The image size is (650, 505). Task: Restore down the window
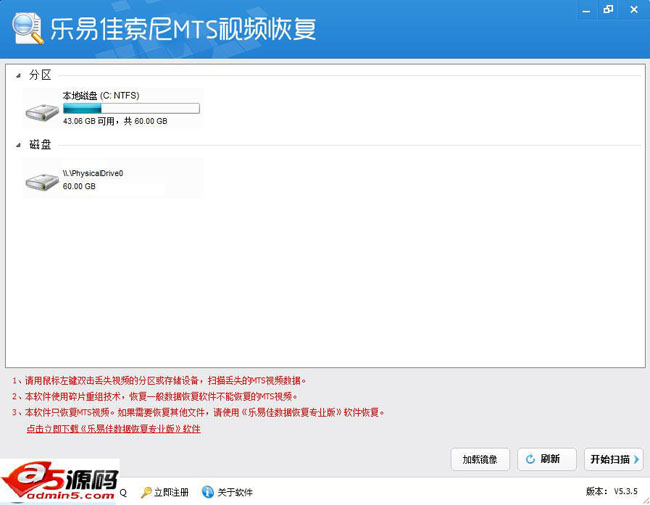click(609, 10)
